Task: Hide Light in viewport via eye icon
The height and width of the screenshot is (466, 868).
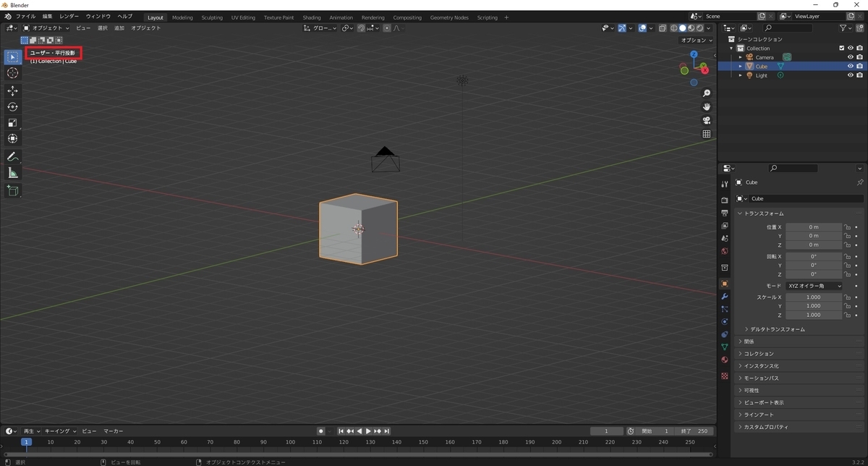Action: 850,75
